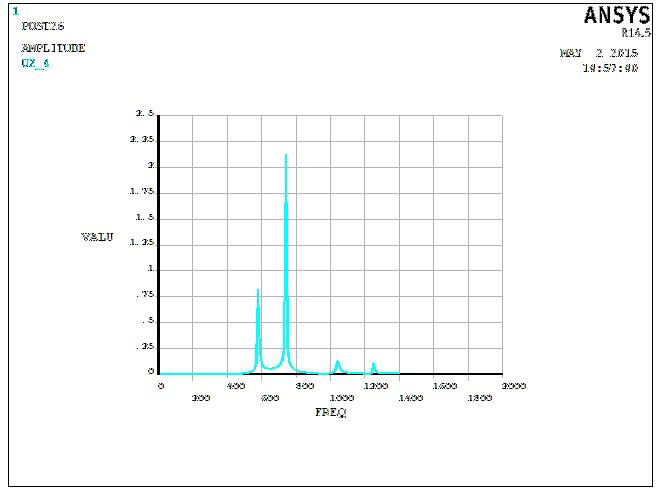Click the 400 tick label on FREQ axis
The width and height of the screenshot is (658, 493).
coord(236,386)
